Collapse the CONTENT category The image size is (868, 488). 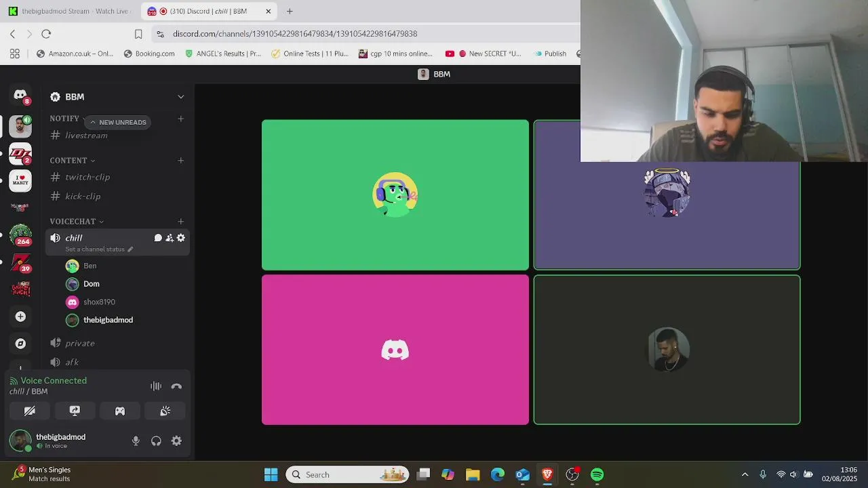point(72,161)
